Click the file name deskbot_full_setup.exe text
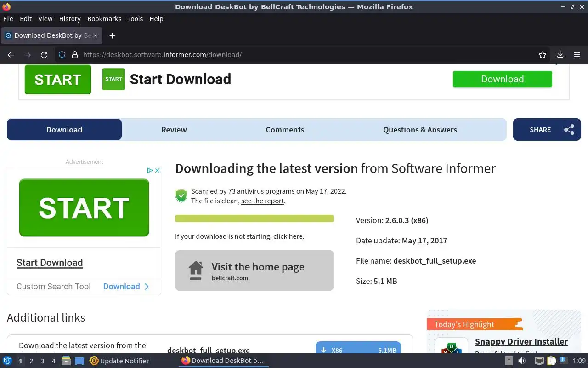The height and width of the screenshot is (368, 588). 435,261
